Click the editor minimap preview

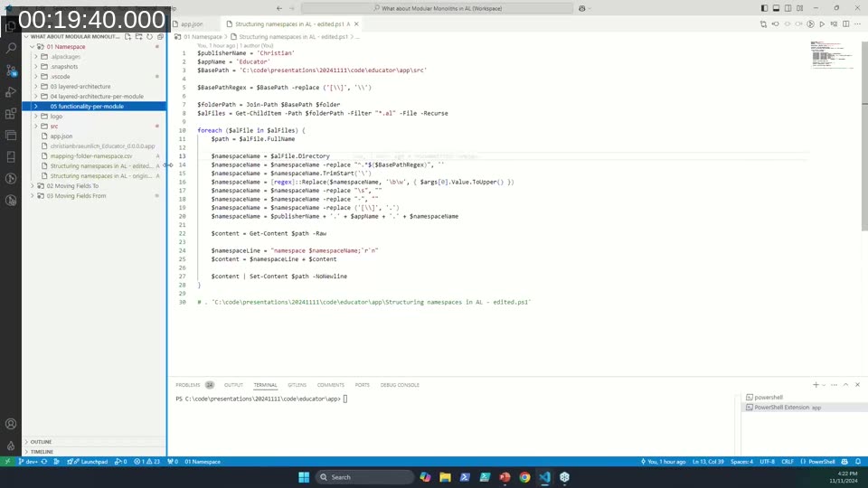coord(832,55)
